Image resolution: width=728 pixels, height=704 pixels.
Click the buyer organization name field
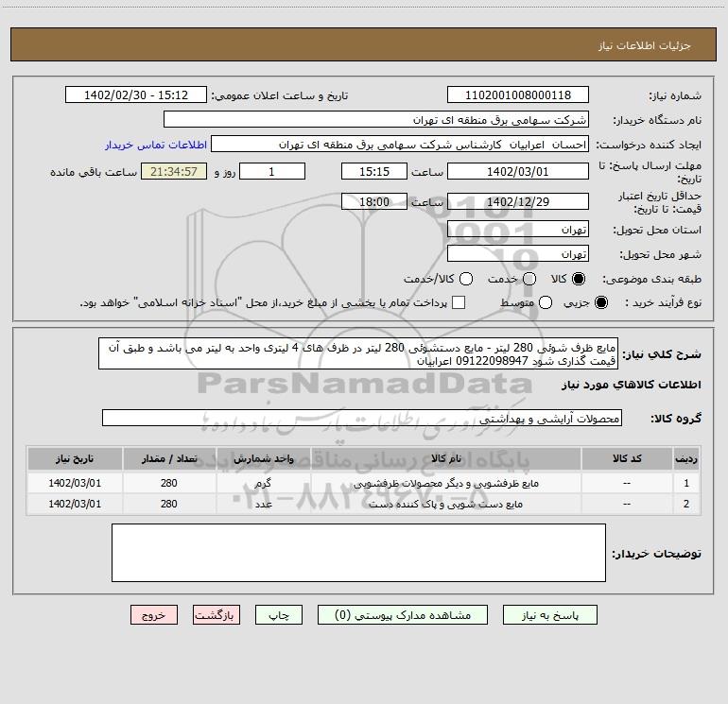(376, 119)
